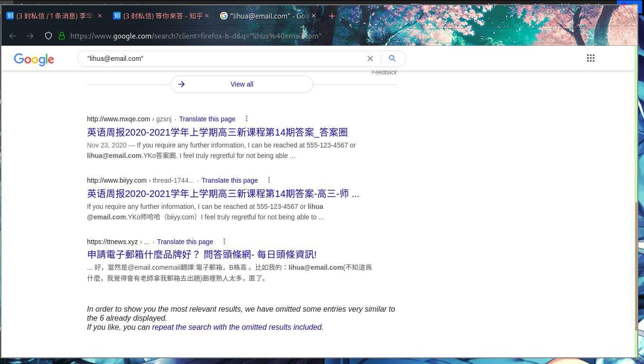Image resolution: width=644 pixels, height=364 pixels.
Task: Close the first Zhihu 李华 tab
Action: pos(100,16)
